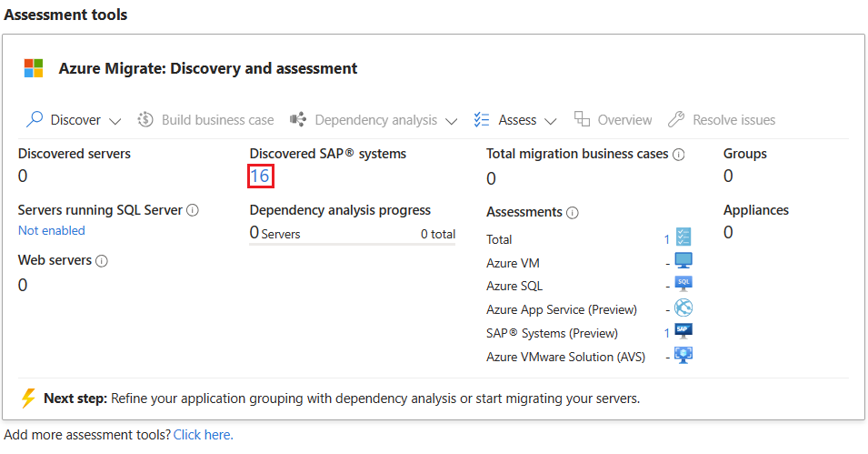
Task: Open the Dependency analysis dropdown
Action: tap(453, 121)
